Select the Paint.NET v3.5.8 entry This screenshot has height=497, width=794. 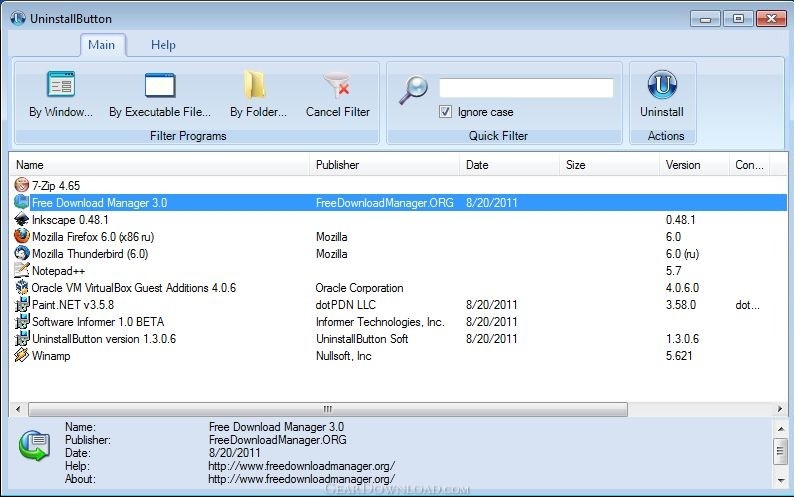pyautogui.click(x=73, y=304)
